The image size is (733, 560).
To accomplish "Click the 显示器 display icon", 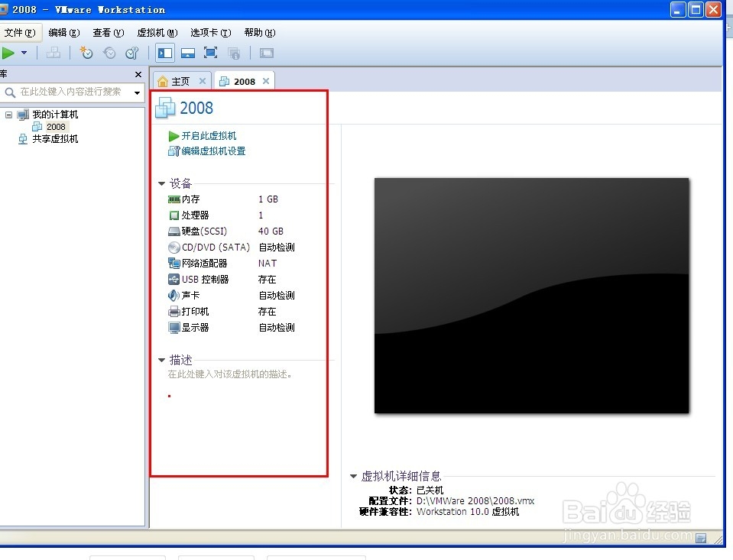I will click(x=174, y=328).
